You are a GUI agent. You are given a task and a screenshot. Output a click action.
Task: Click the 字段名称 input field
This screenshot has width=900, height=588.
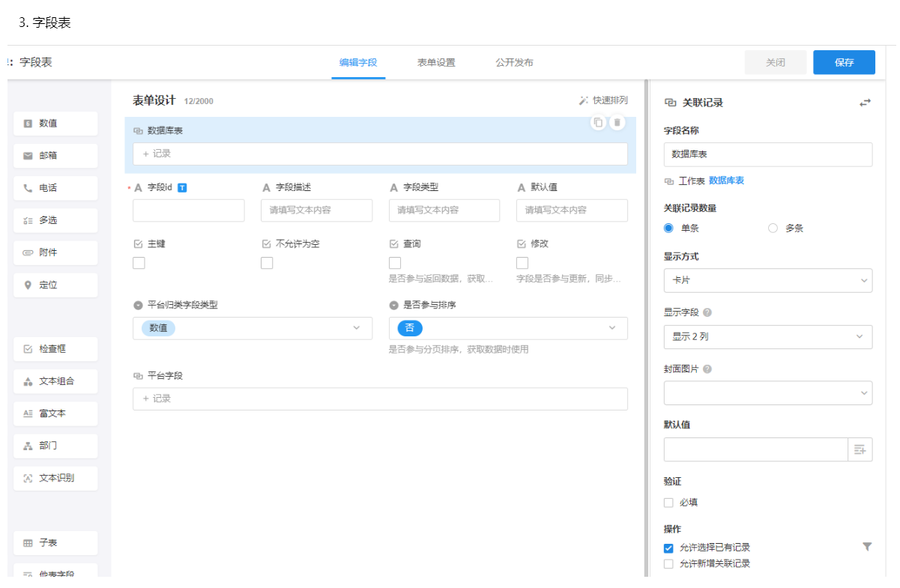[x=767, y=154]
